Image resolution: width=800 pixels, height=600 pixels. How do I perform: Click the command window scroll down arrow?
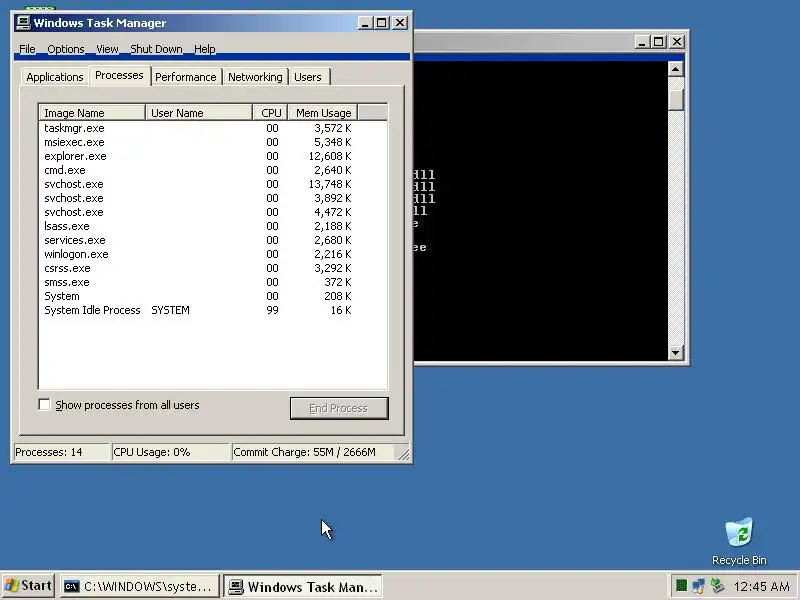pos(676,353)
